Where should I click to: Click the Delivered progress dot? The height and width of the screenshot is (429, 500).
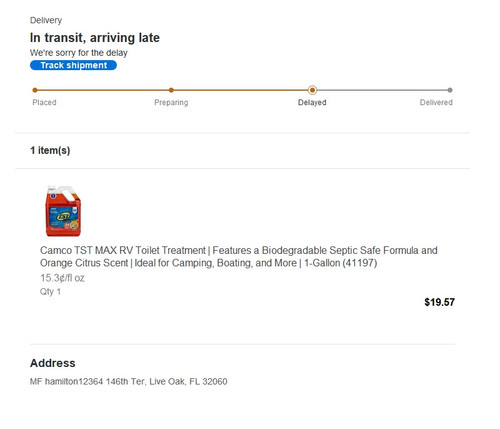tap(450, 90)
